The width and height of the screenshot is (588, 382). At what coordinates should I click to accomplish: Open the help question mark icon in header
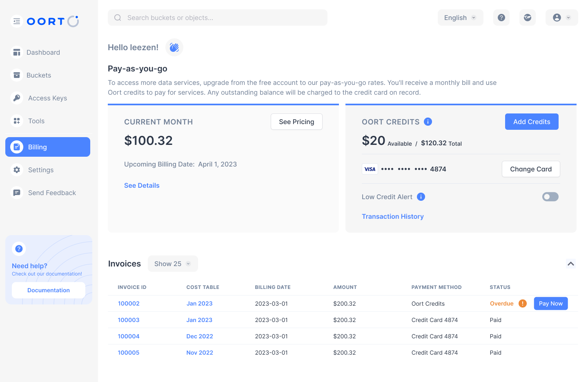(x=501, y=18)
